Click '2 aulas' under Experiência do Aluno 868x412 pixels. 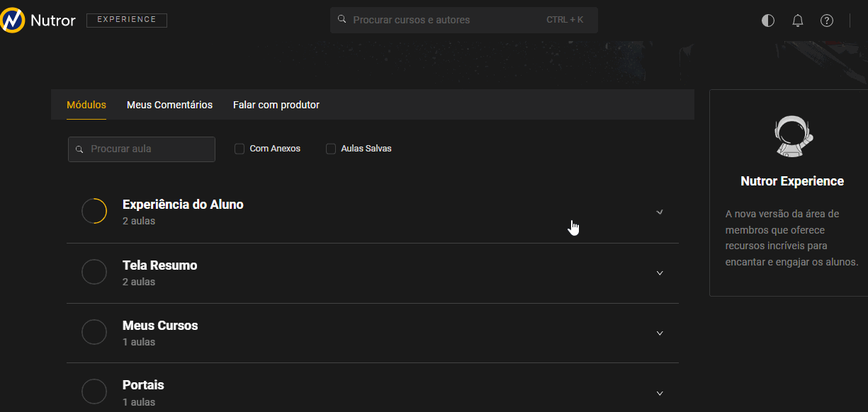pyautogui.click(x=139, y=221)
